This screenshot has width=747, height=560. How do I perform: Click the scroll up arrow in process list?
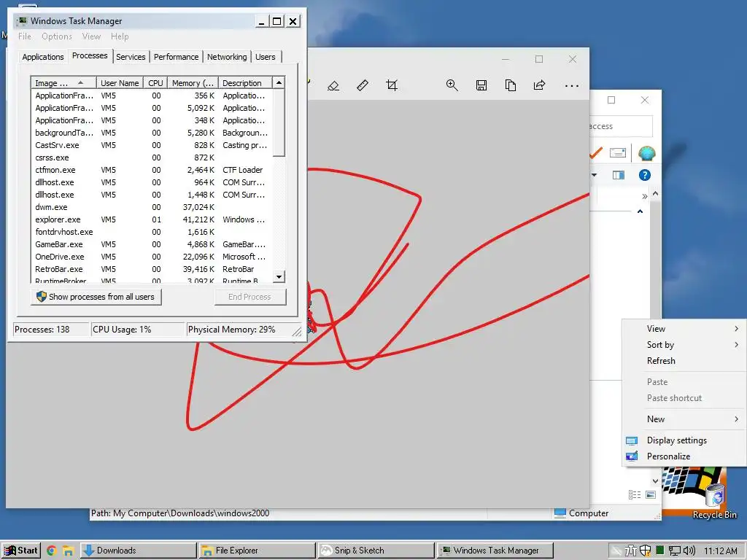[x=279, y=83]
